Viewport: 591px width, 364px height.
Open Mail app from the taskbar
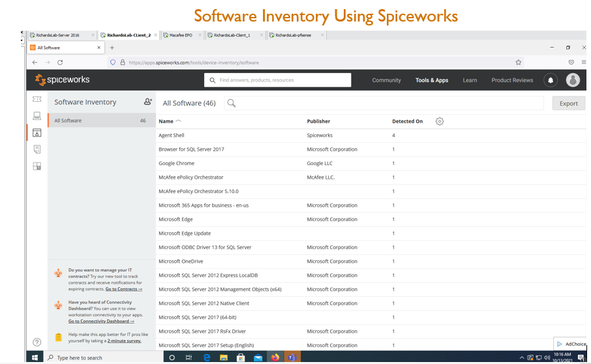[258, 357]
